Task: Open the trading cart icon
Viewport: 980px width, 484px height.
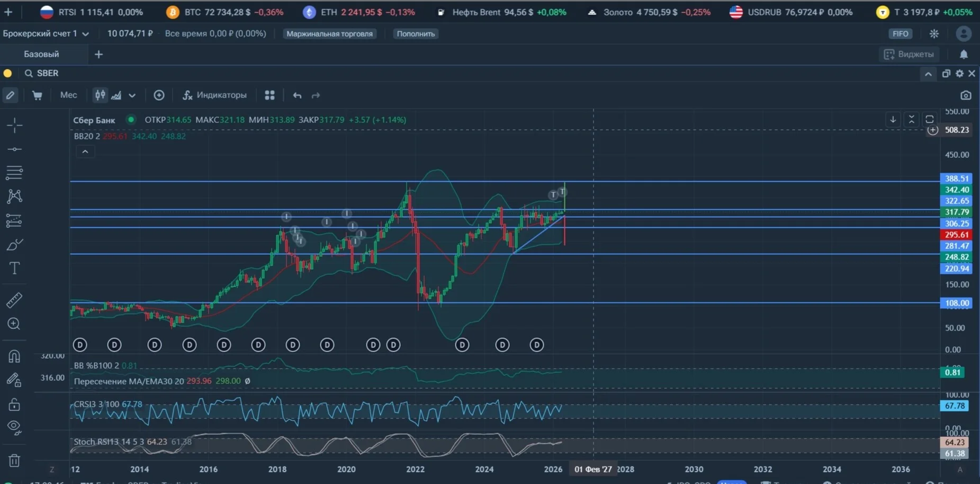Action: (37, 95)
